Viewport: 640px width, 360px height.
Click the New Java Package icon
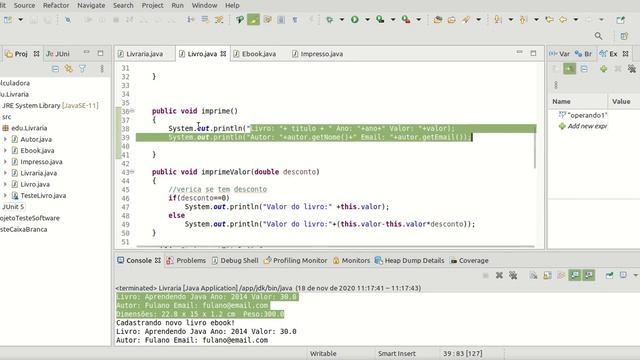click(438, 19)
